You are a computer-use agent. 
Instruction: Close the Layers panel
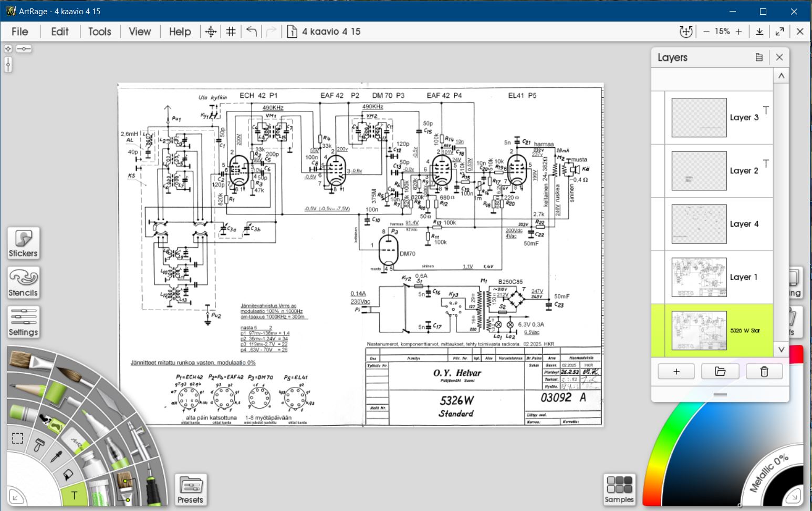(779, 57)
